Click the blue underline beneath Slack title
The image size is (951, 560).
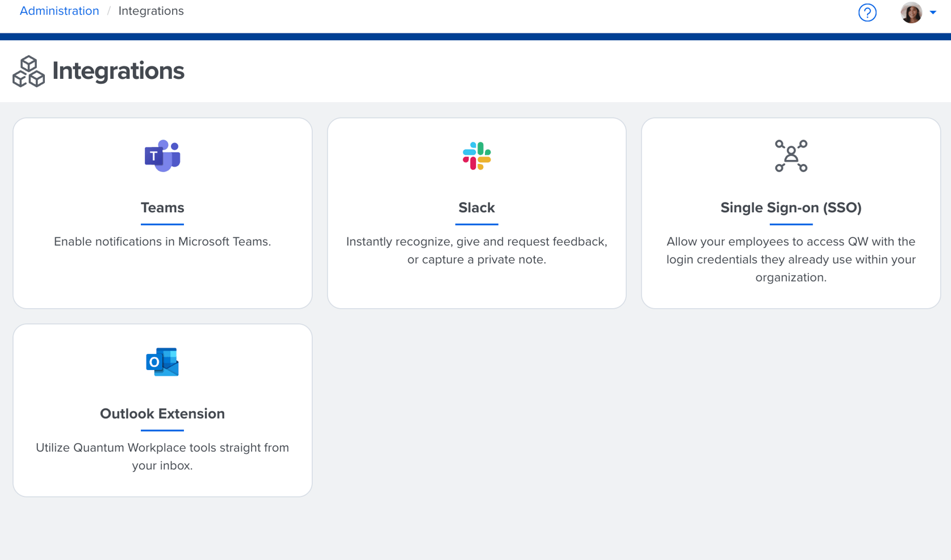click(x=476, y=224)
